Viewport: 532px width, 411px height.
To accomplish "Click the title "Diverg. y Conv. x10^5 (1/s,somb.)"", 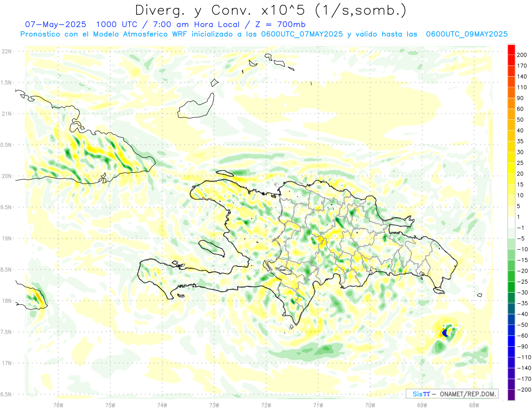I will [x=270, y=10].
